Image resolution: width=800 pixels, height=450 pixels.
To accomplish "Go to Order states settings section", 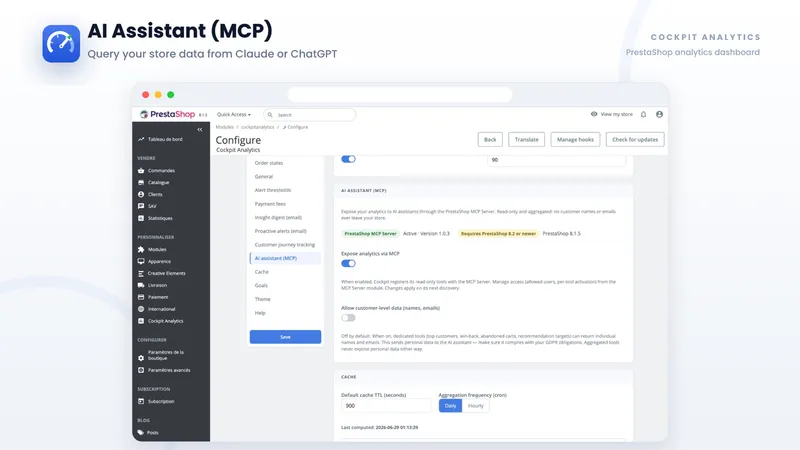I will (x=269, y=163).
